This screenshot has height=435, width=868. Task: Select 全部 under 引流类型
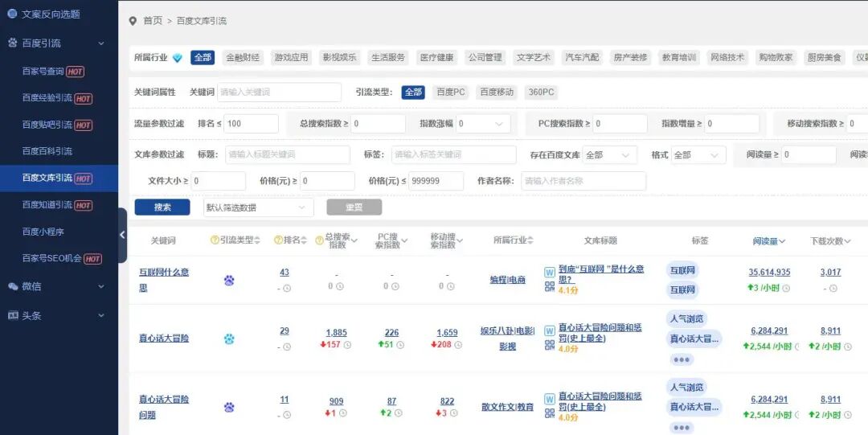pos(413,92)
